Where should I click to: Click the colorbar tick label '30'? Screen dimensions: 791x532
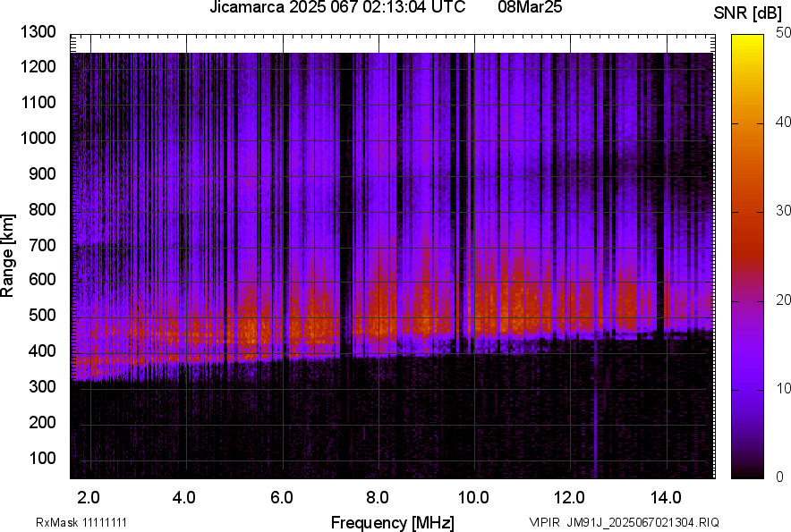(x=783, y=210)
